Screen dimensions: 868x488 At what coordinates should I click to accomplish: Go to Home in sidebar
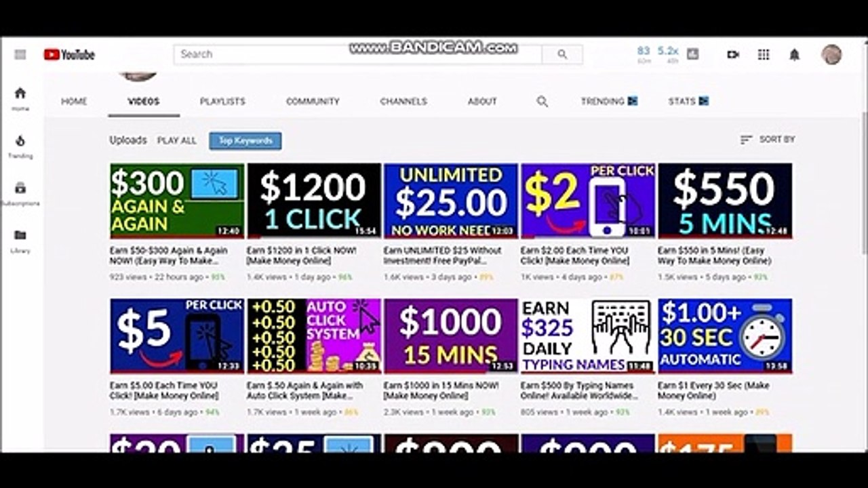(20, 98)
